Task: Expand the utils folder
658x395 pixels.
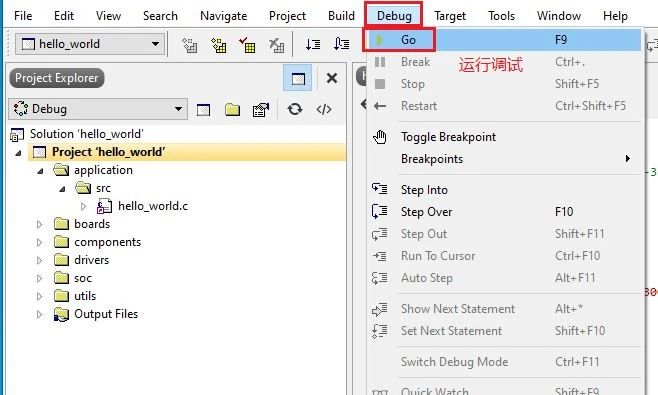Action: (x=39, y=297)
